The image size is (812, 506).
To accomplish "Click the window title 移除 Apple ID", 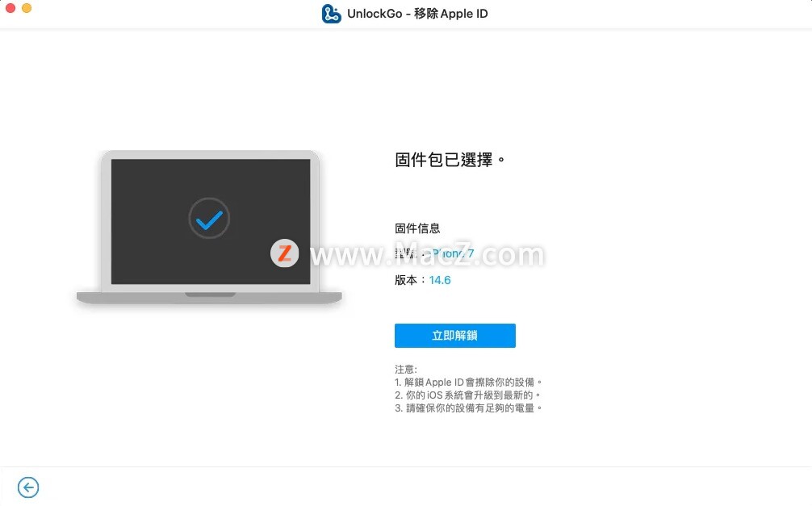I will pyautogui.click(x=450, y=14).
